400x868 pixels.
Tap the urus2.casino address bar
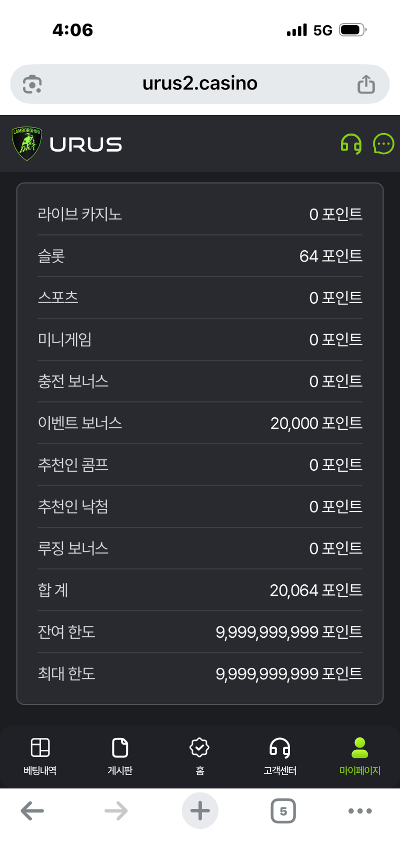coord(200,84)
